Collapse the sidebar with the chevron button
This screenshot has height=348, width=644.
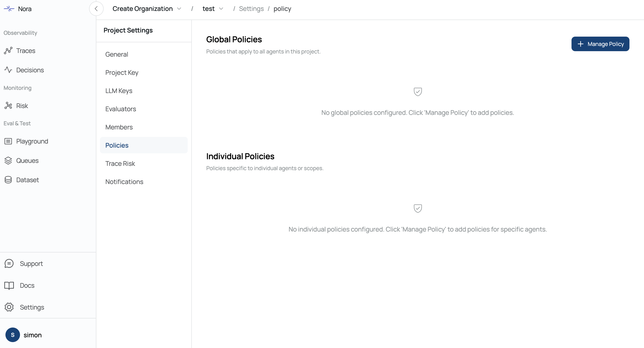click(x=96, y=9)
